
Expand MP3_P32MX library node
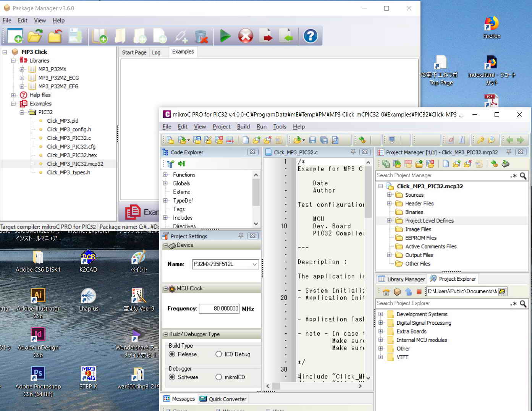point(22,69)
